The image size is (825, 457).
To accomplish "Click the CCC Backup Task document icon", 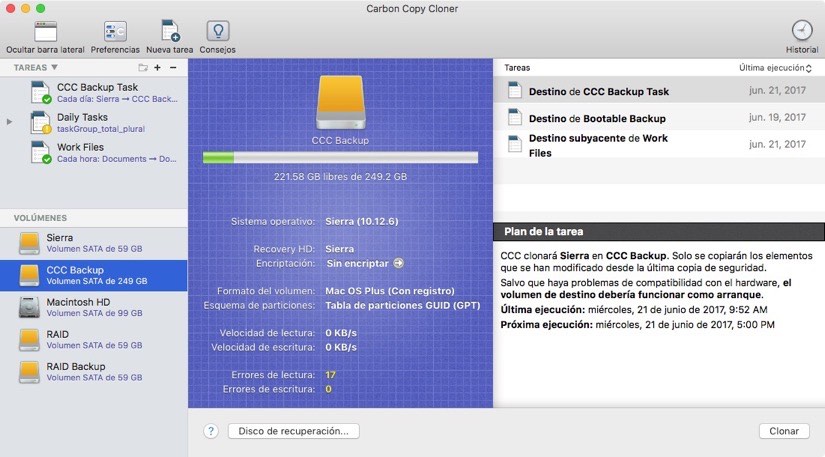I will point(41,93).
